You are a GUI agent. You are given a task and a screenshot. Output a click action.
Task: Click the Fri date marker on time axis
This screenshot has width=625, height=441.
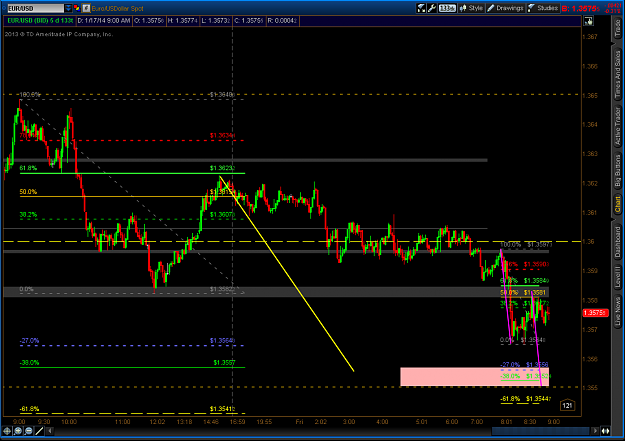299,421
